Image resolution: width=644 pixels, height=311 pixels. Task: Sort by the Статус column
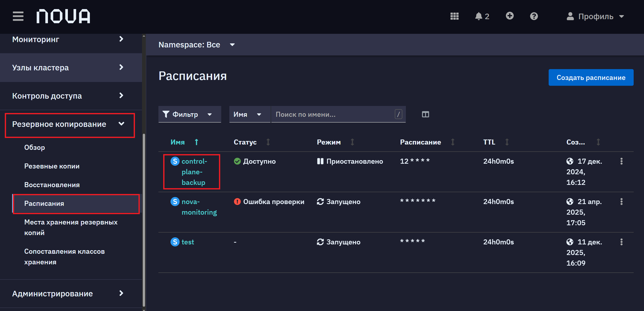click(x=251, y=142)
